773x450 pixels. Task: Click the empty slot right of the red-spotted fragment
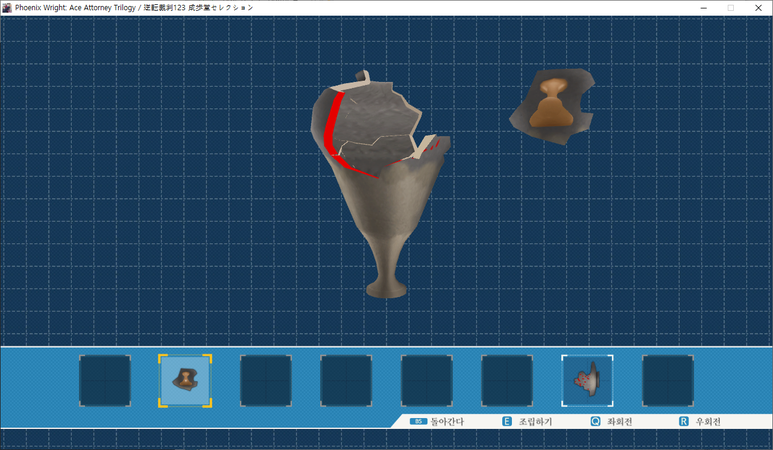point(668,381)
